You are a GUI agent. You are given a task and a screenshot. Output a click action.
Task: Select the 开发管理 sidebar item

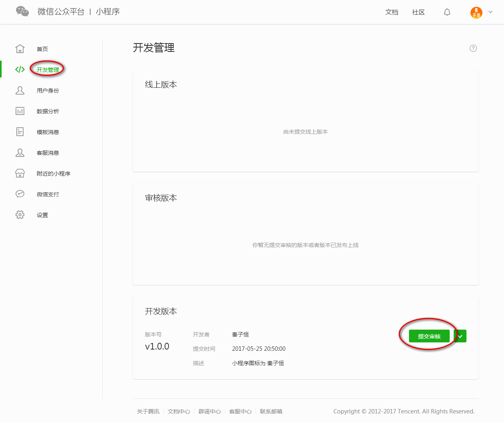click(x=48, y=70)
